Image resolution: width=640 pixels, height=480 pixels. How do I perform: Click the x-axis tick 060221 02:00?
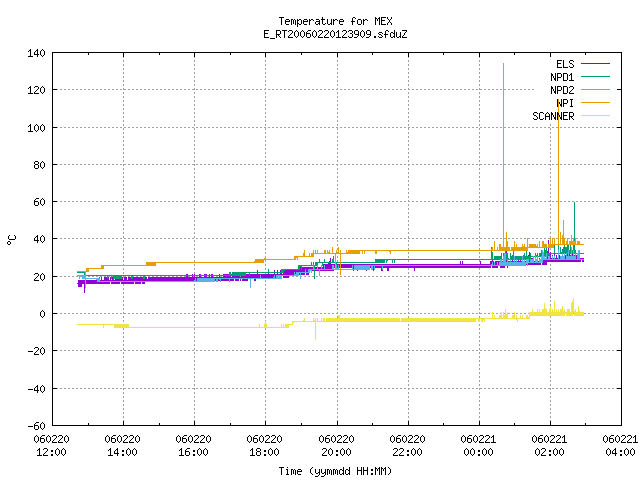[549, 446]
